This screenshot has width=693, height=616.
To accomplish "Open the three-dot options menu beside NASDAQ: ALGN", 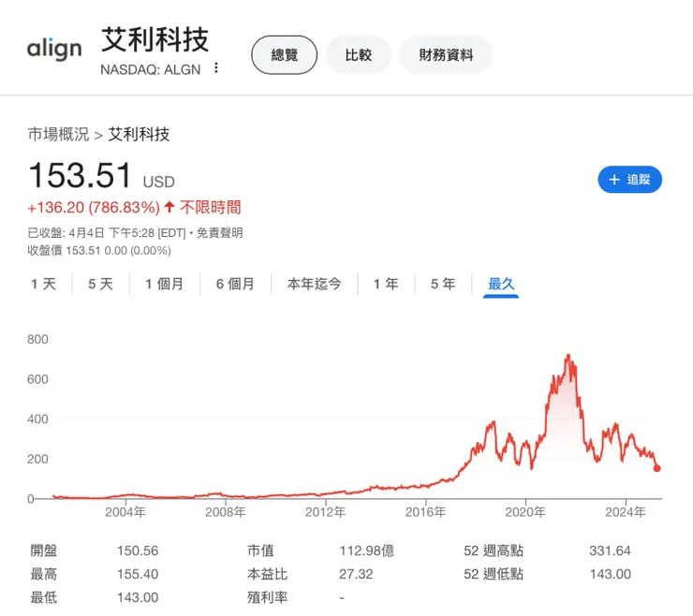I will pyautogui.click(x=216, y=68).
